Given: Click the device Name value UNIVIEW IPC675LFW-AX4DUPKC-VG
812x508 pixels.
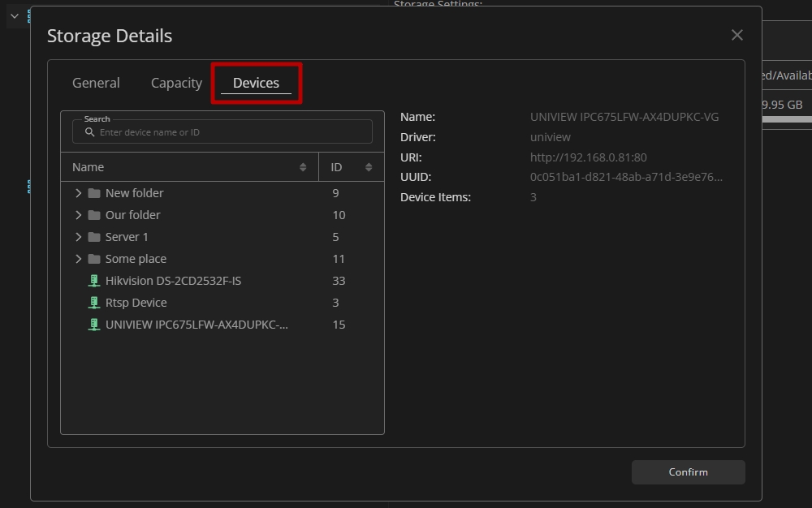Looking at the screenshot, I should [624, 117].
